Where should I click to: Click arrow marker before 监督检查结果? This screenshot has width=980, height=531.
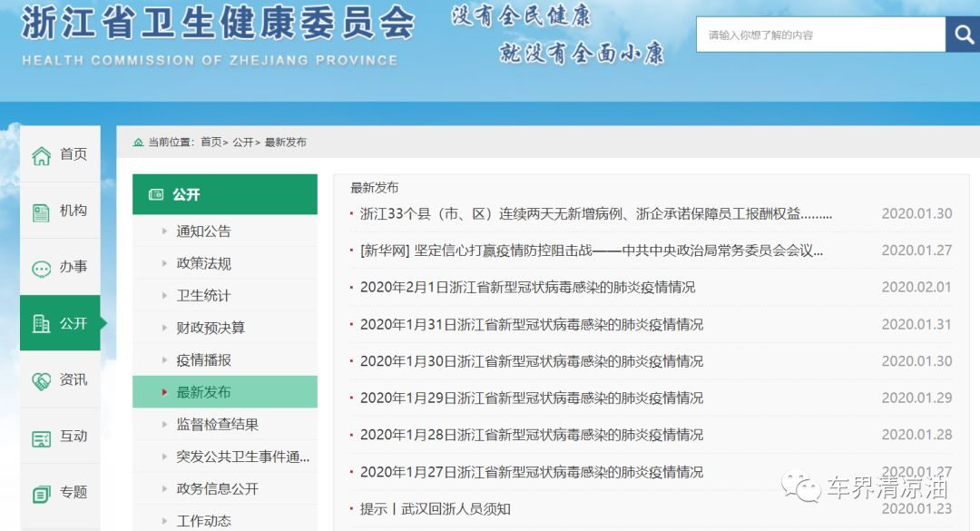pyautogui.click(x=164, y=425)
